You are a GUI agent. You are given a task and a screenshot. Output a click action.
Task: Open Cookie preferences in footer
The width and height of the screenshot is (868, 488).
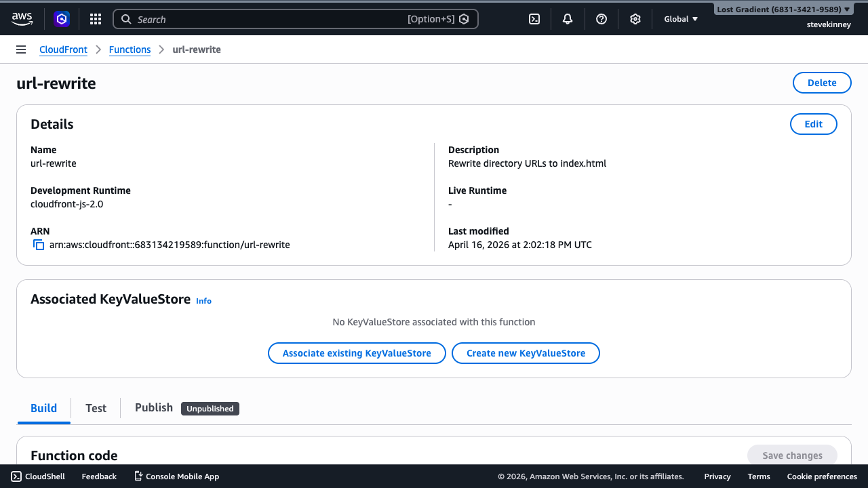(x=822, y=476)
